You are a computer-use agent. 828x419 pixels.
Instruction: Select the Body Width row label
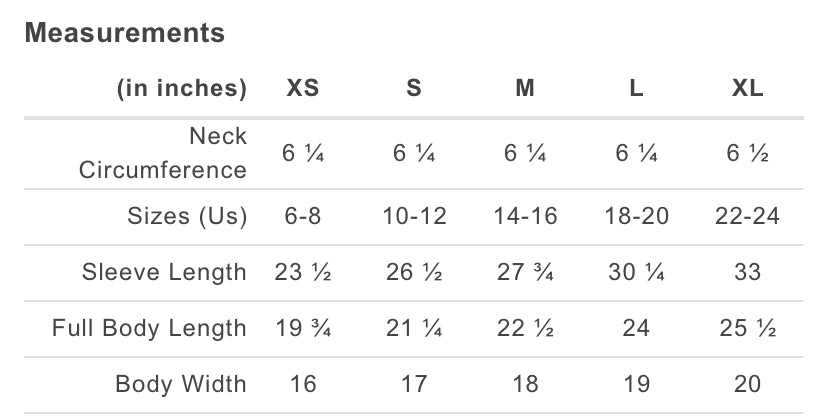[181, 384]
